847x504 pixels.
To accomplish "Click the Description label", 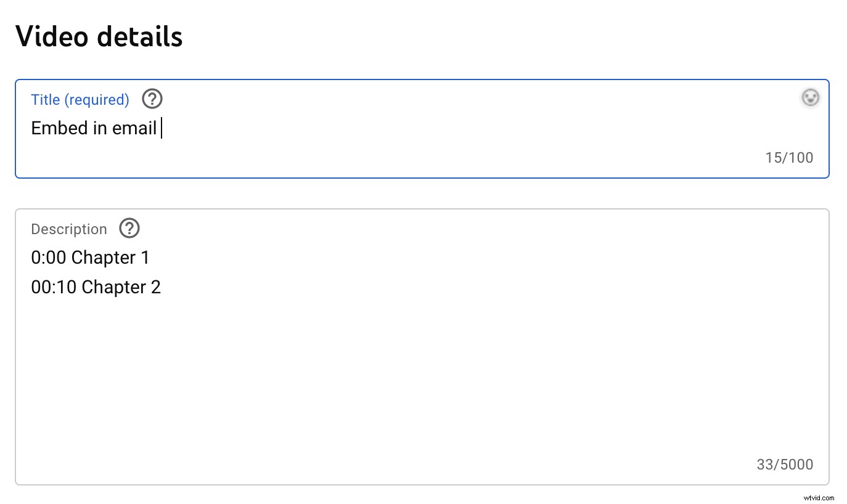I will coord(68,229).
